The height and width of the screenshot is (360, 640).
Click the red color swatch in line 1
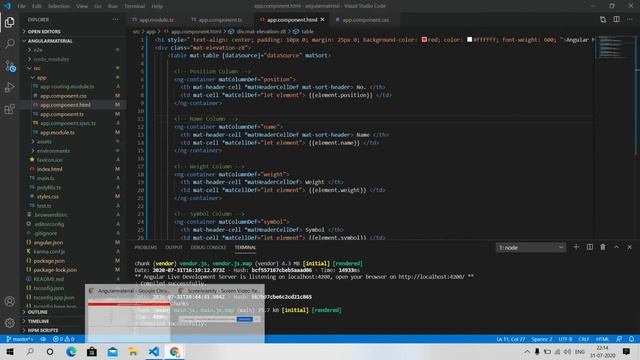point(424,40)
